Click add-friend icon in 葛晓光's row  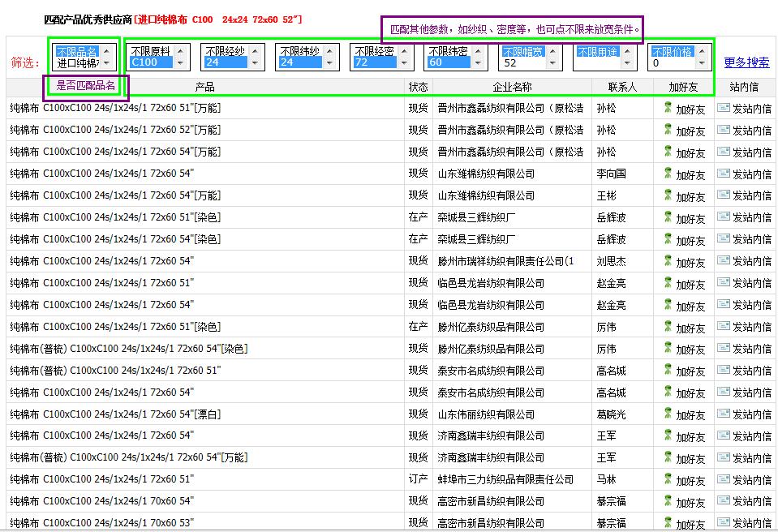pos(668,414)
